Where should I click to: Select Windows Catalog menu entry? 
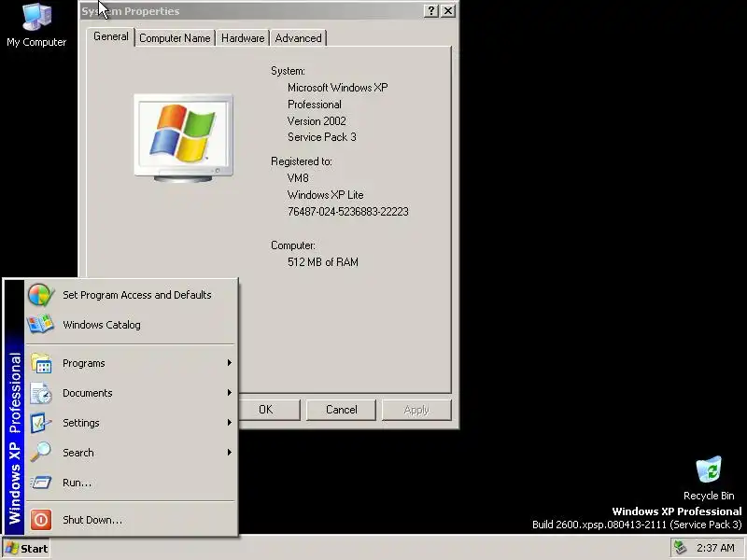tap(131, 325)
